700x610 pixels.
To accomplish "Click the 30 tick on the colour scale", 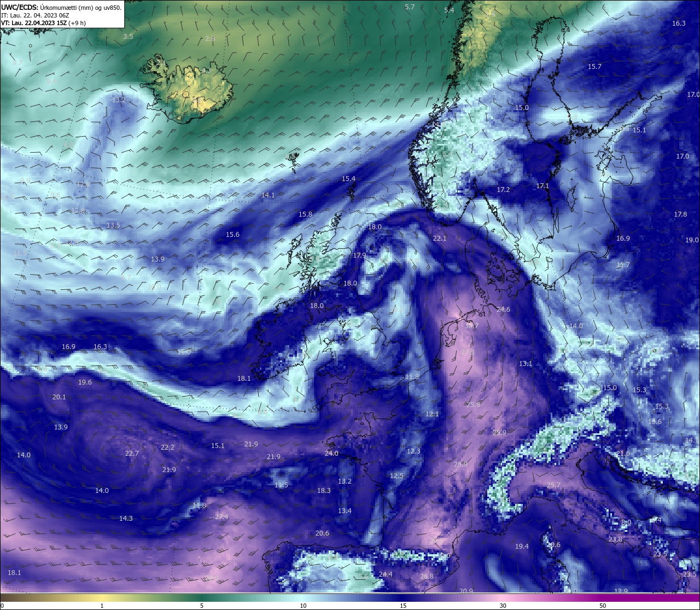I will click(x=503, y=606).
